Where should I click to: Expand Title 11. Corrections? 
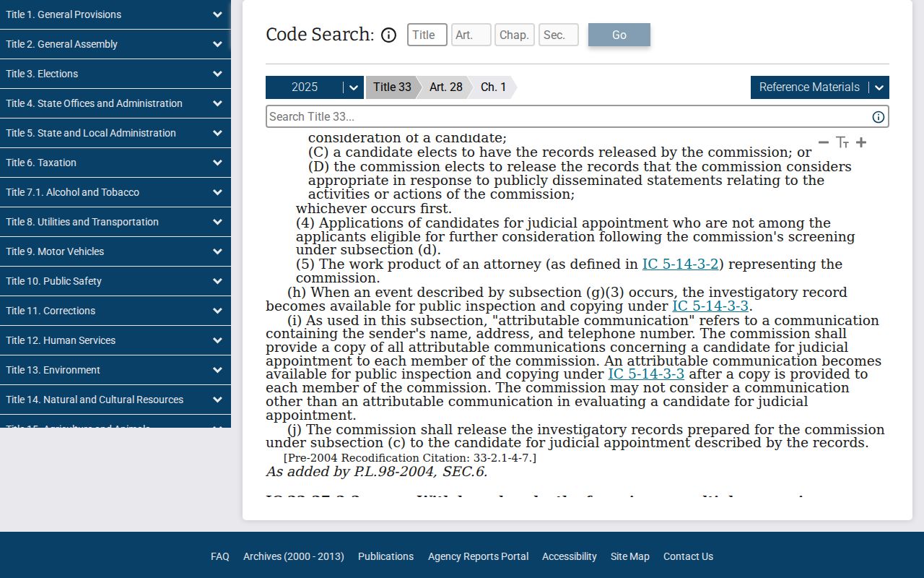(x=115, y=311)
